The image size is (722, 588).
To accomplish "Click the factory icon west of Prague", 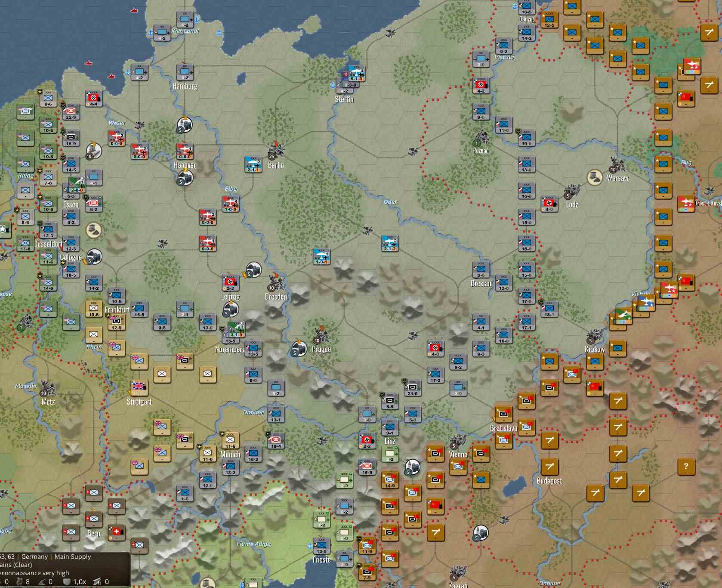I will point(299,348).
